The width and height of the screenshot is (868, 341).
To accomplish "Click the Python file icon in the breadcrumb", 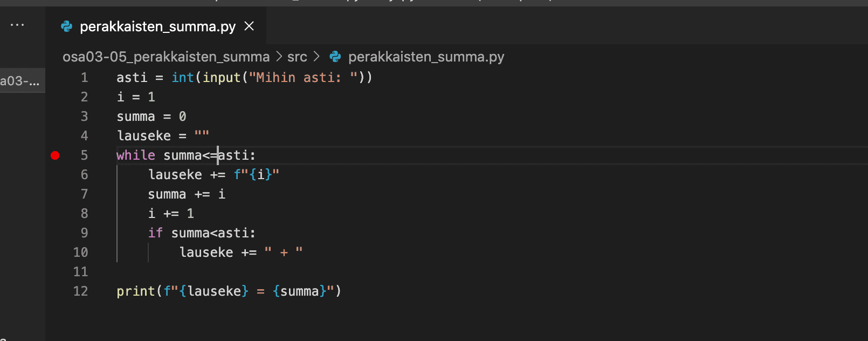I will tap(335, 57).
